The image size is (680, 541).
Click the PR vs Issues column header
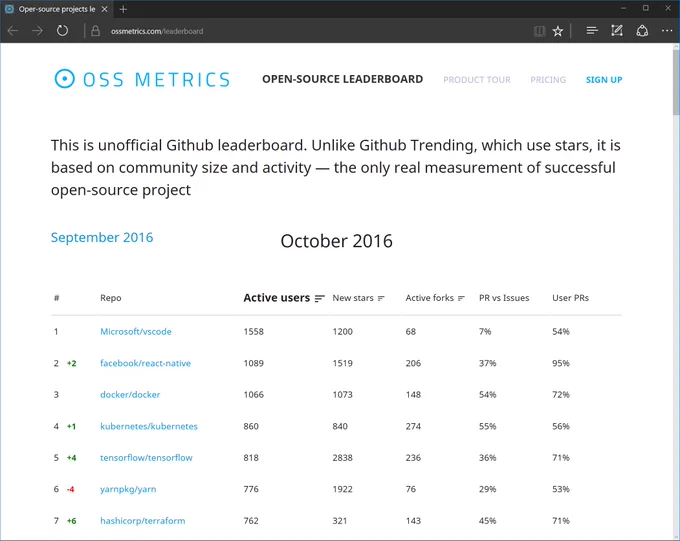(x=504, y=298)
